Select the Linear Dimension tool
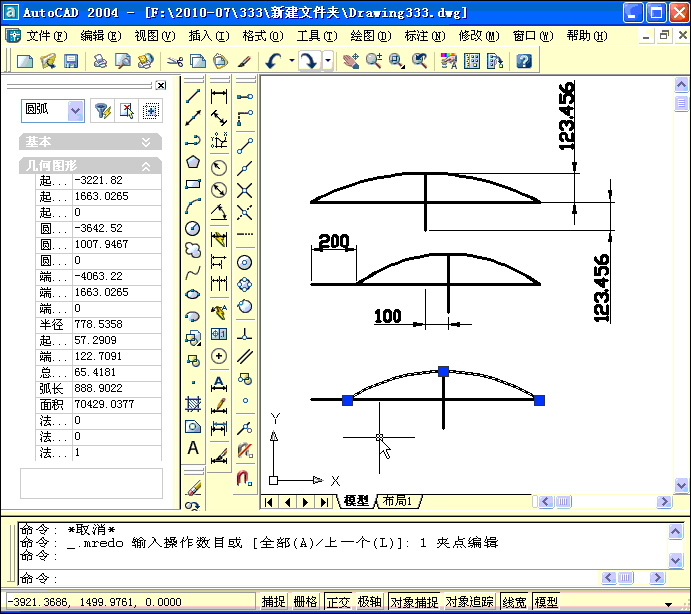 219,96
